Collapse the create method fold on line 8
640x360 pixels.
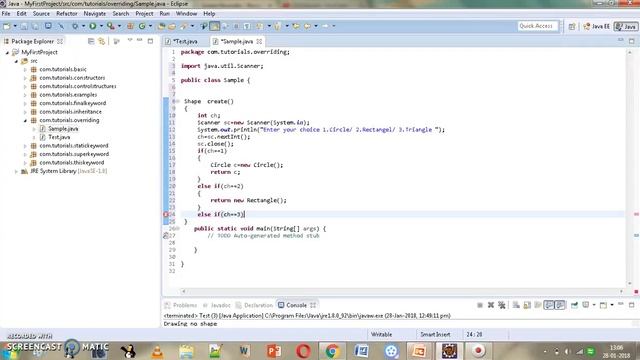pyautogui.click(x=178, y=101)
